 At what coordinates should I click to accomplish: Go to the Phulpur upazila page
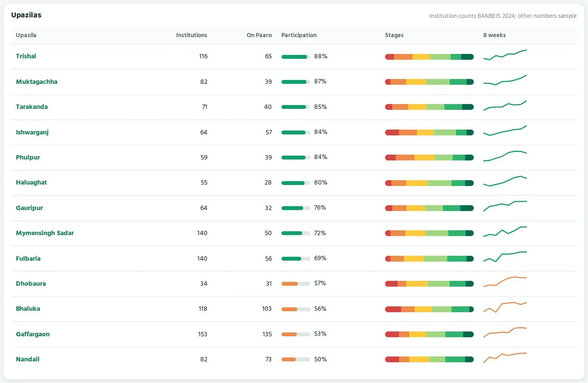point(28,158)
